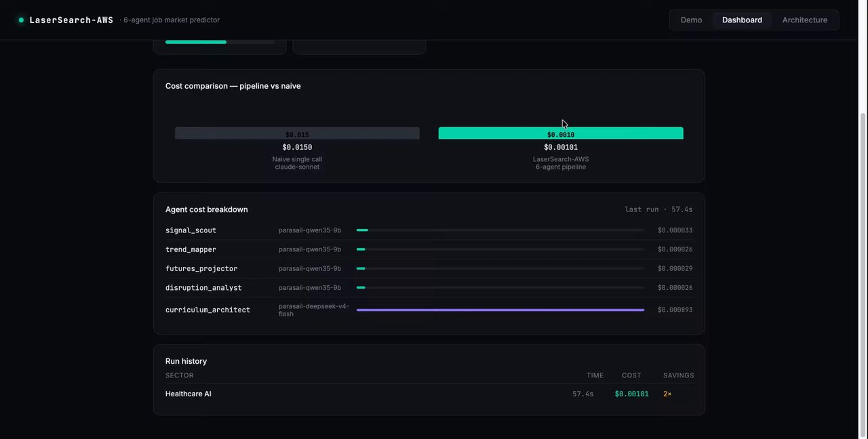
Task: Click the '6-agent job market predictor' subtitle
Action: (171, 20)
